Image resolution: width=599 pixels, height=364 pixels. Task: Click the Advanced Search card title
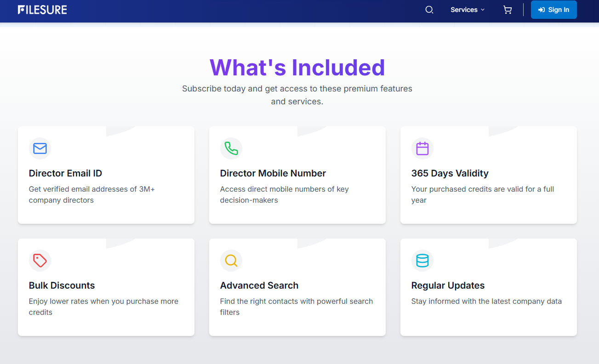point(259,285)
